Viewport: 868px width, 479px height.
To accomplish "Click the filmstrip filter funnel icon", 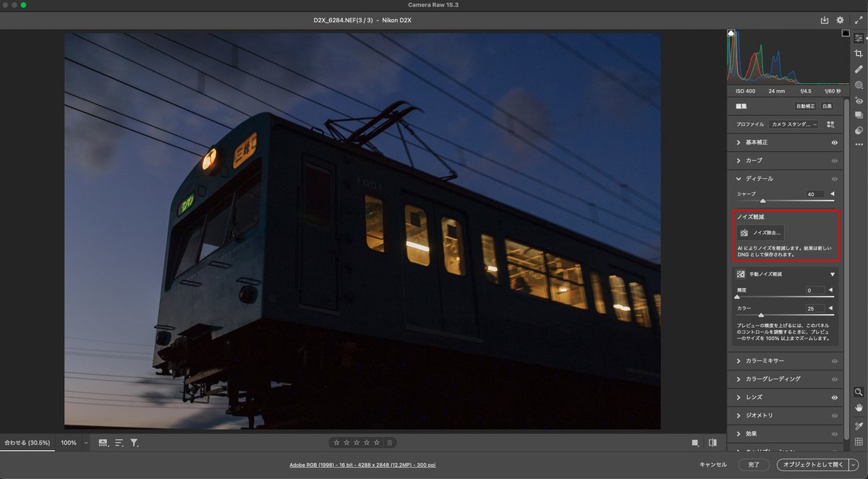I will [x=134, y=442].
